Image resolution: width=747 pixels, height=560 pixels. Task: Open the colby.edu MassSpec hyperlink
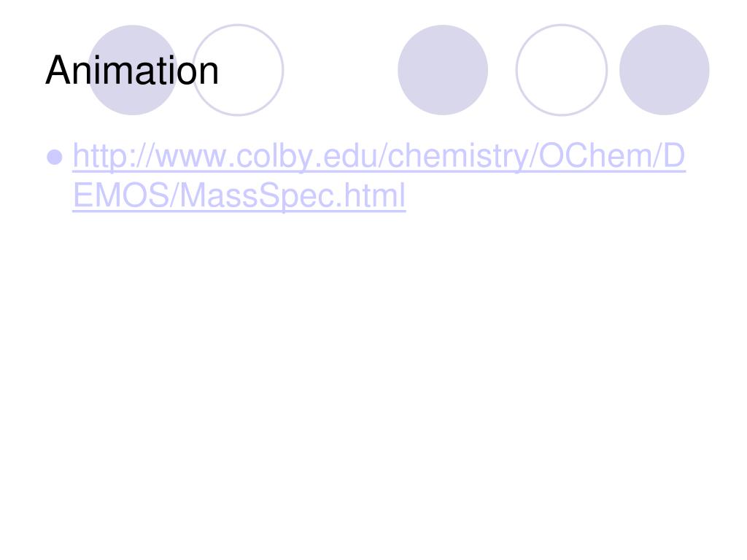click(x=379, y=175)
